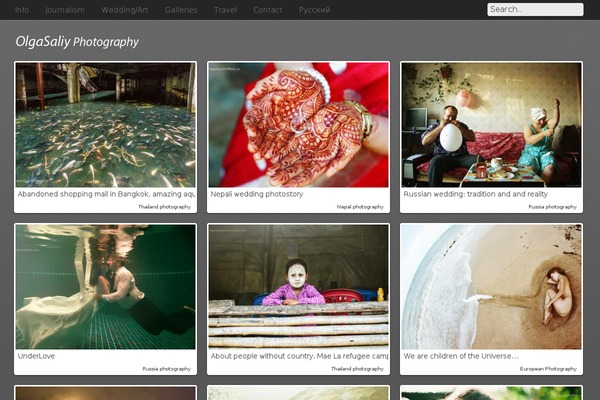
Task: Click 'About people without country' title
Action: 299,356
